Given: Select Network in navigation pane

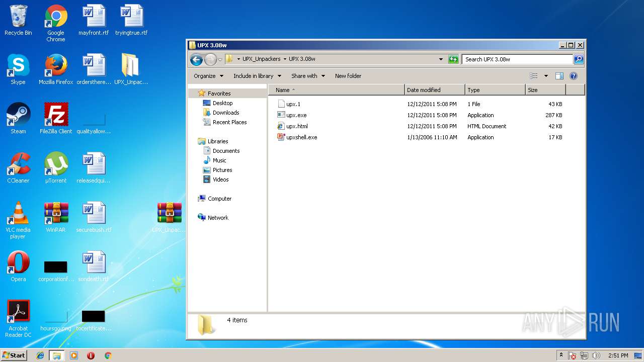Looking at the screenshot, I should coord(218,218).
